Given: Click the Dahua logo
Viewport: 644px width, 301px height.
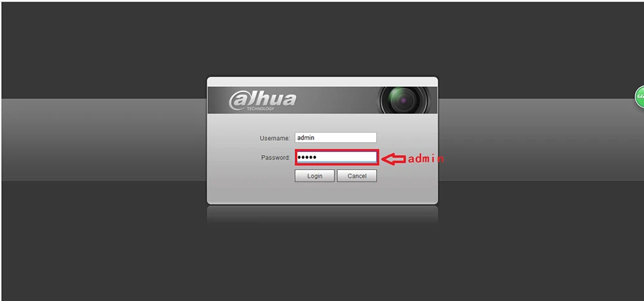Looking at the screenshot, I should point(262,100).
